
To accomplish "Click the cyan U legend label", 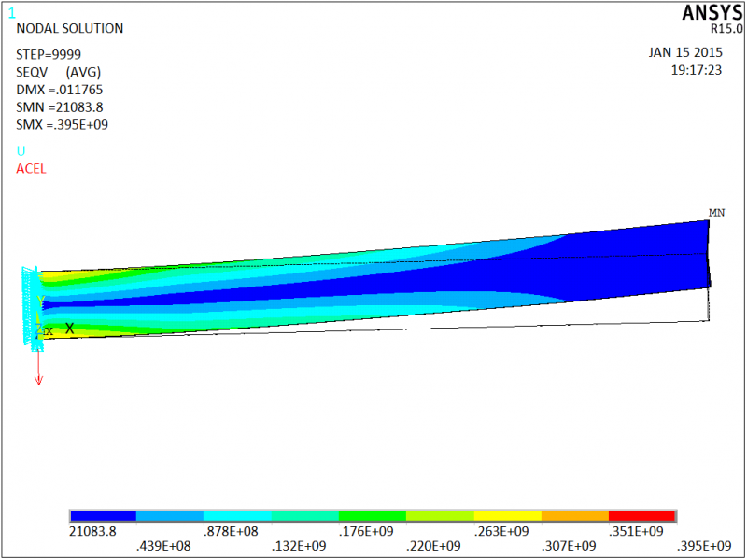I will (21, 151).
